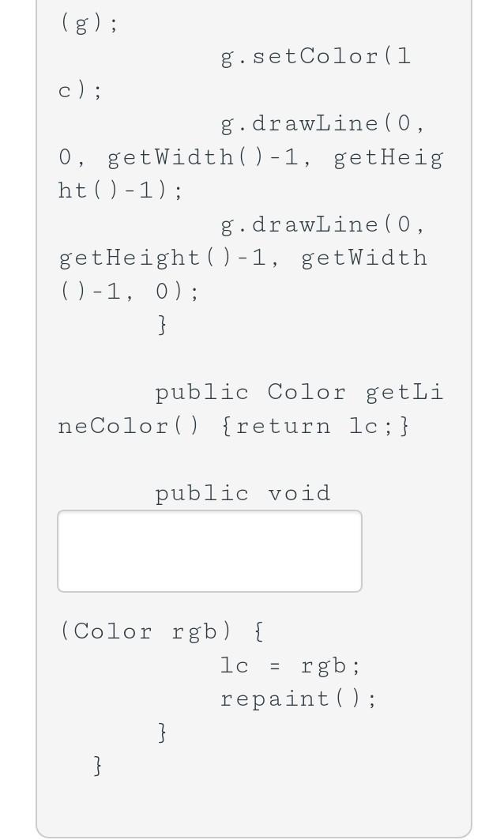The height and width of the screenshot is (840, 504).
Task: Click inside the empty answer input box
Action: tap(209, 550)
